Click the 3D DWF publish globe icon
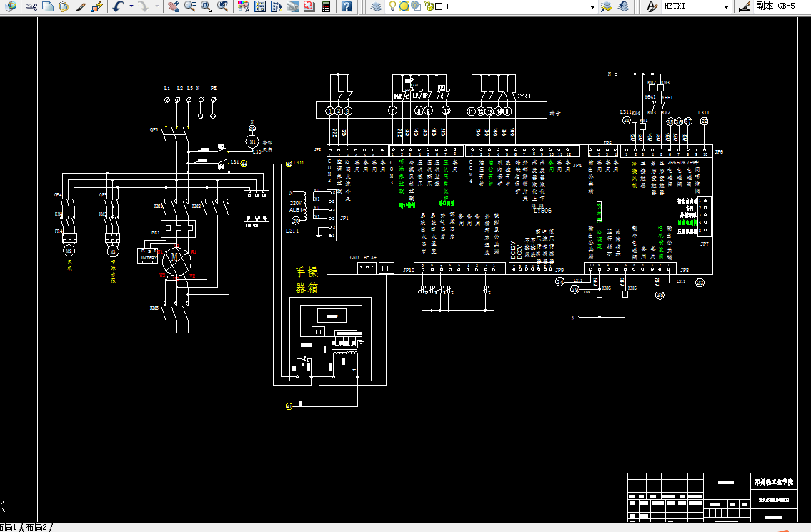 pyautogui.click(x=10, y=6)
